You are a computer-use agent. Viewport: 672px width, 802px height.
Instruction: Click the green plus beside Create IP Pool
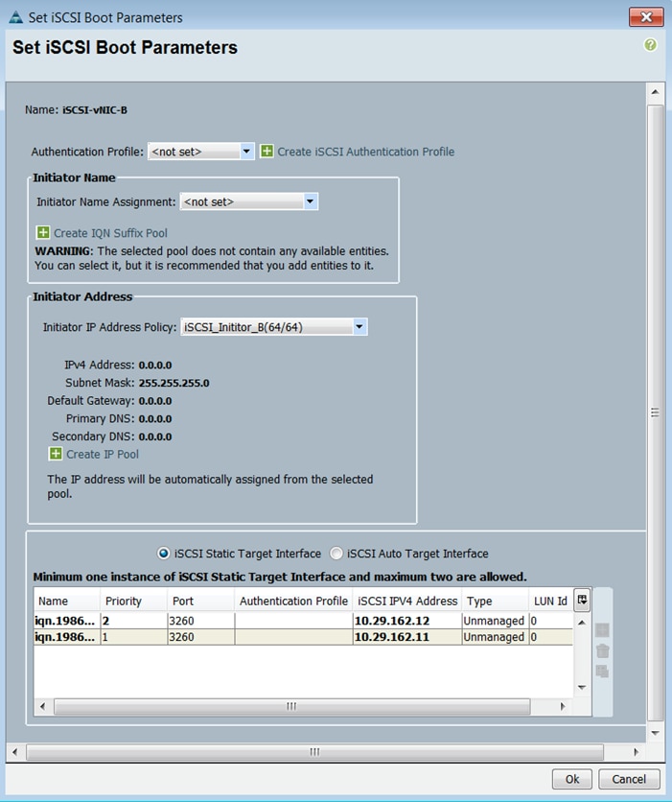tap(56, 454)
